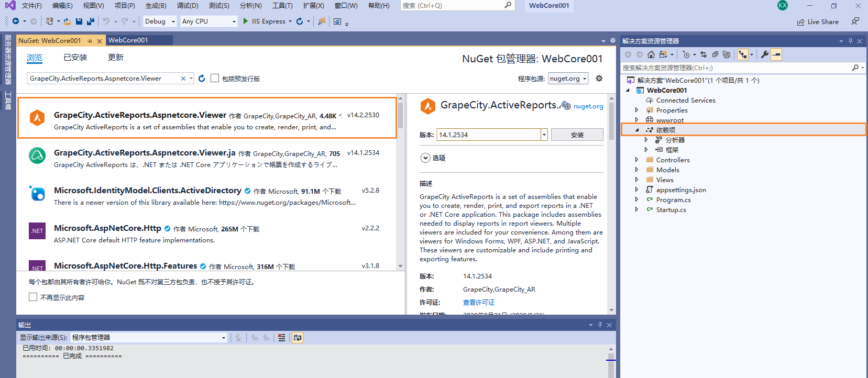Switch to the 已安装 Installed tab
868x378 pixels.
(75, 58)
